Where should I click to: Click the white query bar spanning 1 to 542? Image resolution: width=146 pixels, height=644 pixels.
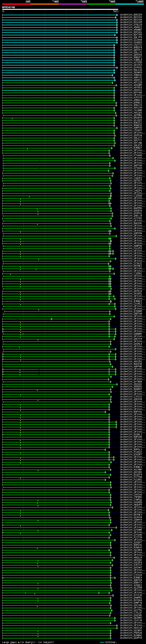tap(60, 9)
